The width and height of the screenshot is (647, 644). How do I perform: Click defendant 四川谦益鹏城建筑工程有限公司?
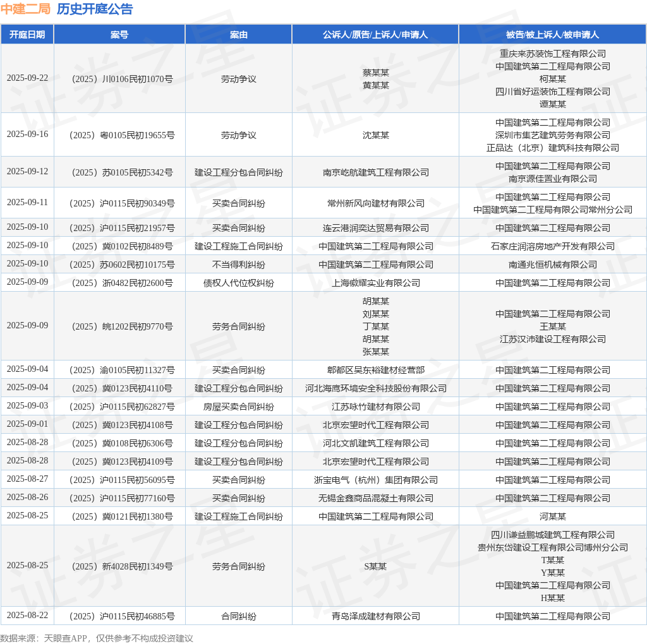[553, 535]
